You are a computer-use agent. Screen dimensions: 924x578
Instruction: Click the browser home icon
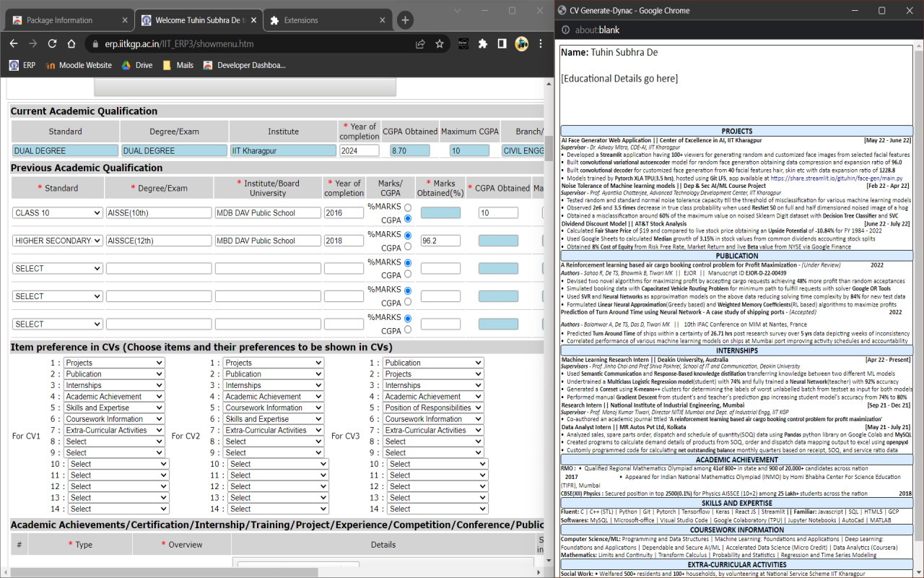(x=72, y=43)
